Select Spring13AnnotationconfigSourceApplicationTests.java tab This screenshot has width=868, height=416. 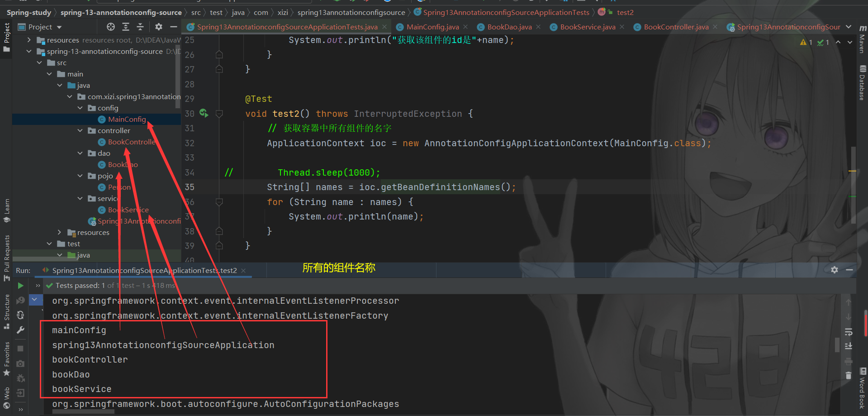[287, 27]
